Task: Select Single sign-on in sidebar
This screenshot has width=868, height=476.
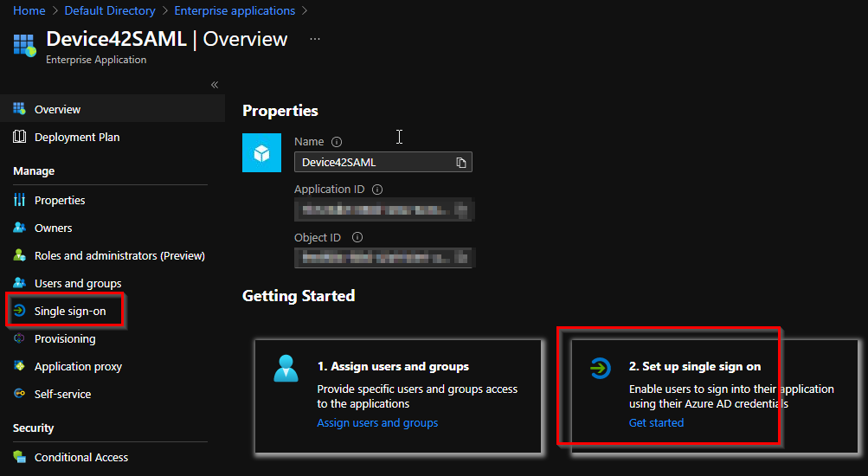Action: point(69,311)
